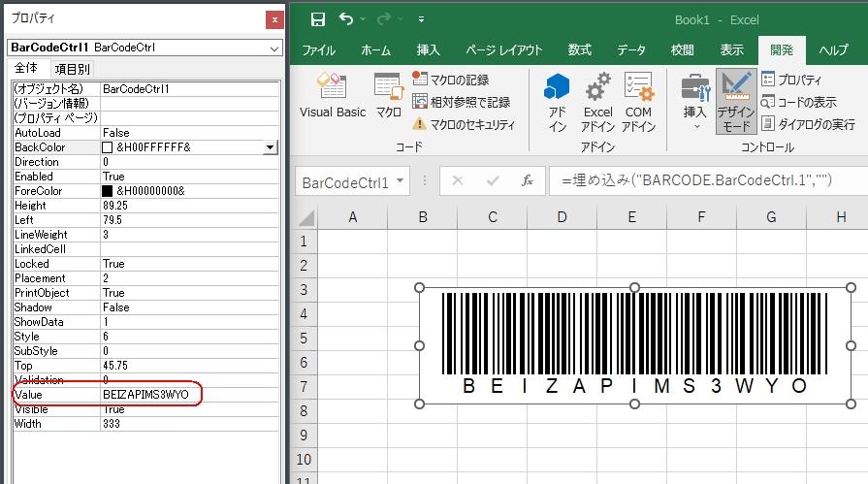Switch to the Alphabetic (全体) tab
Viewport: 868px width, 484px height.
pyautogui.click(x=25, y=68)
